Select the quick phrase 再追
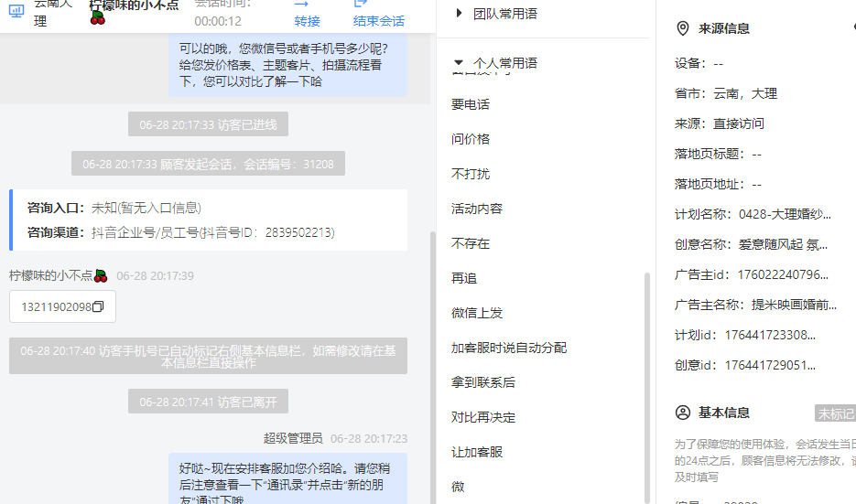The width and height of the screenshot is (856, 504). 464,278
